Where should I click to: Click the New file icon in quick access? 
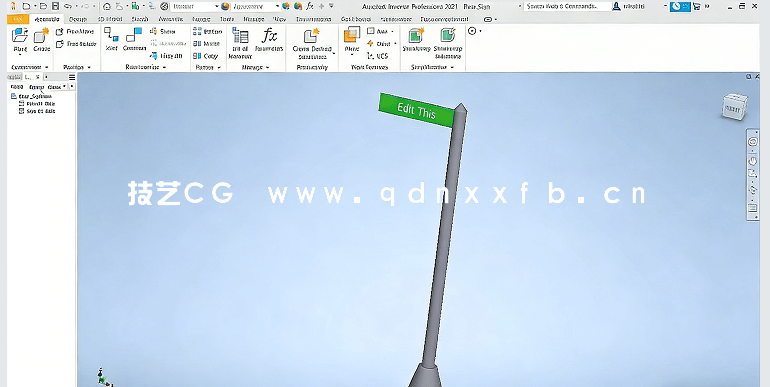(26, 6)
